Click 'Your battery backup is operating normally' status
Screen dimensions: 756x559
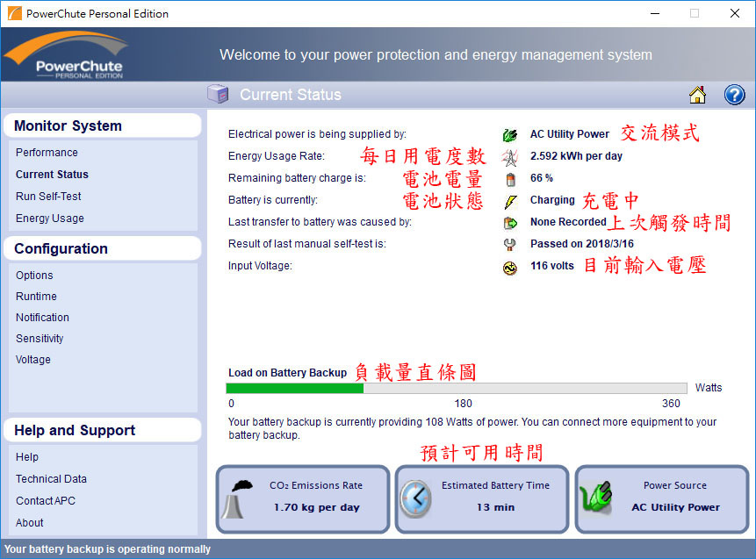pyautogui.click(x=107, y=549)
